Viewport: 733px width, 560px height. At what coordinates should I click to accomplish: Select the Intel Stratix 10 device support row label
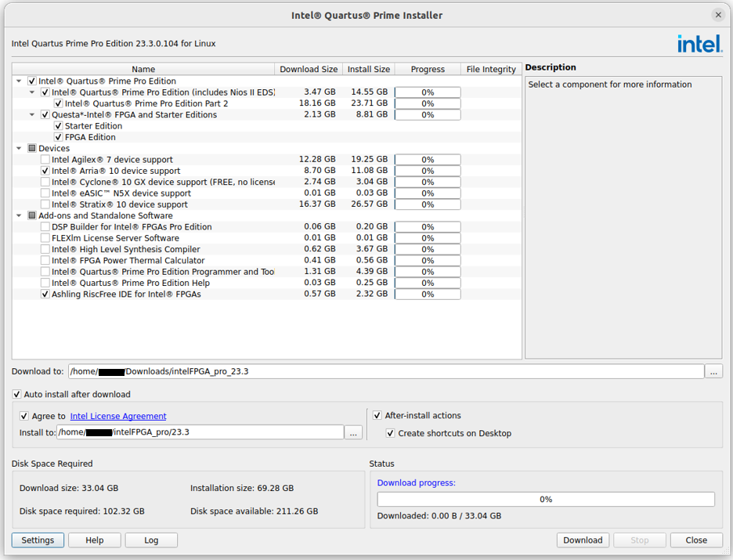point(120,204)
